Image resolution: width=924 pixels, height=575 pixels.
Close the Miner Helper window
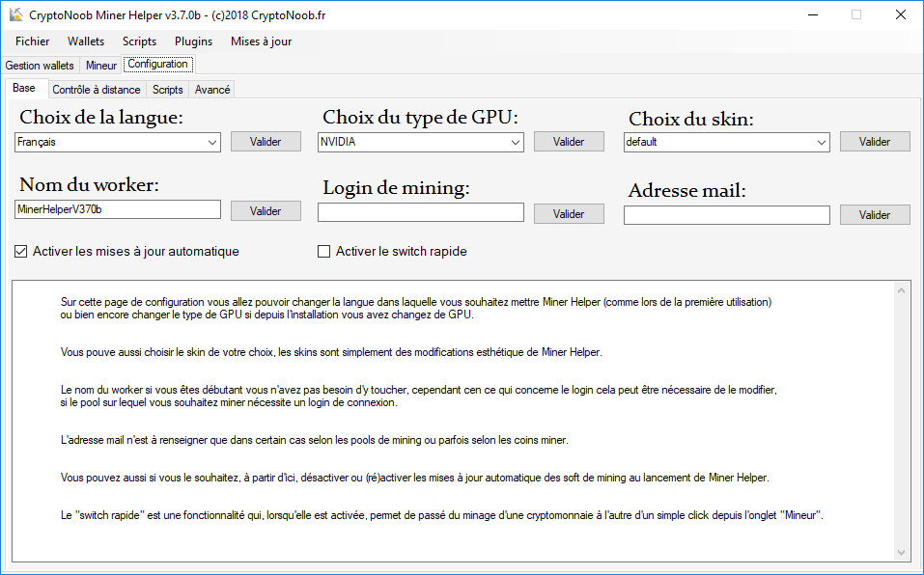[901, 15]
